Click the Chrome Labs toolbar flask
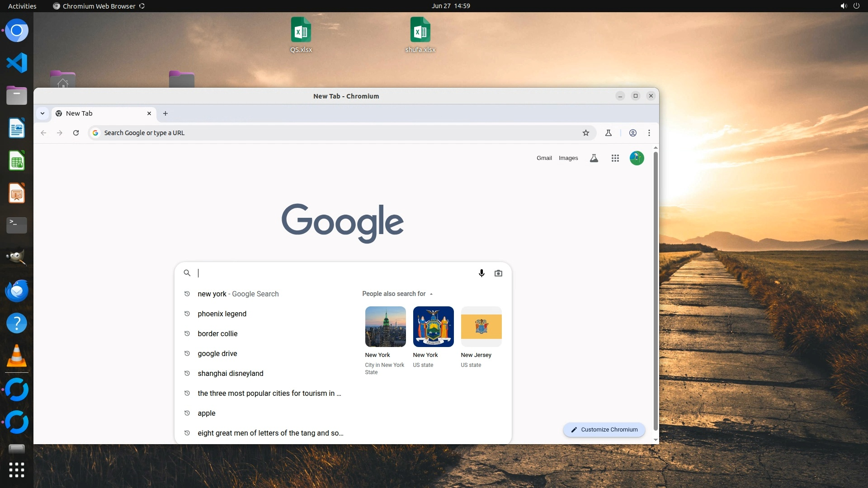This screenshot has width=868, height=488. click(609, 133)
